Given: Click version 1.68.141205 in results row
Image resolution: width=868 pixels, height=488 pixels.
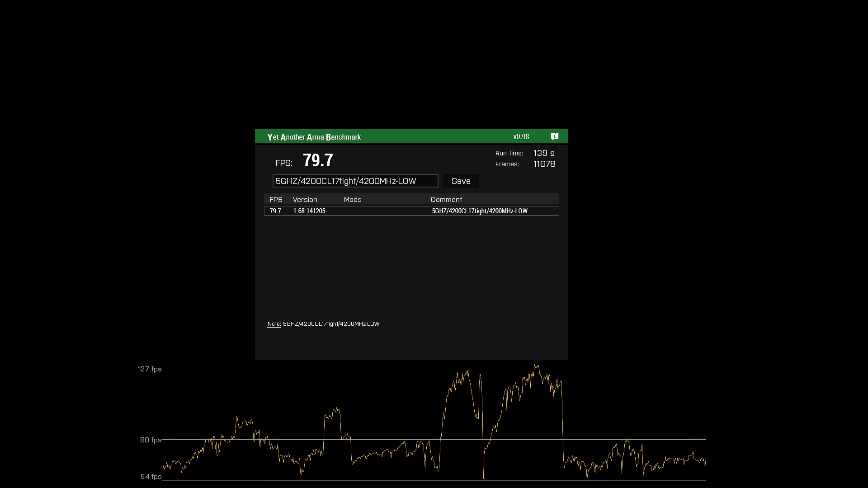Looking at the screenshot, I should pyautogui.click(x=309, y=211).
